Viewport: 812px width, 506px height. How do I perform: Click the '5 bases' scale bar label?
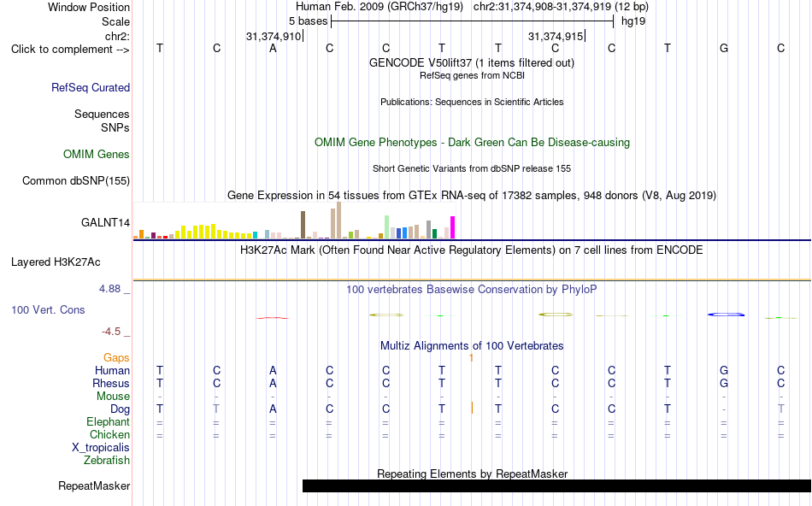(308, 21)
